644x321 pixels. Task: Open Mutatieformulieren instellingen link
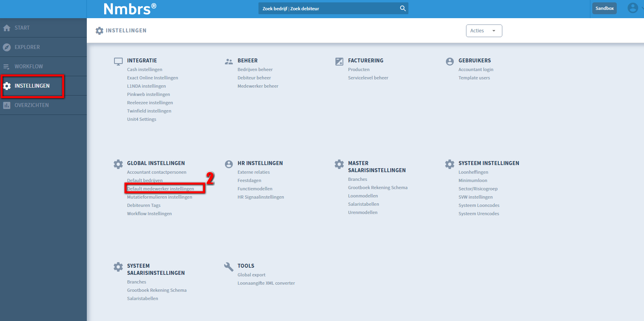pos(159,197)
